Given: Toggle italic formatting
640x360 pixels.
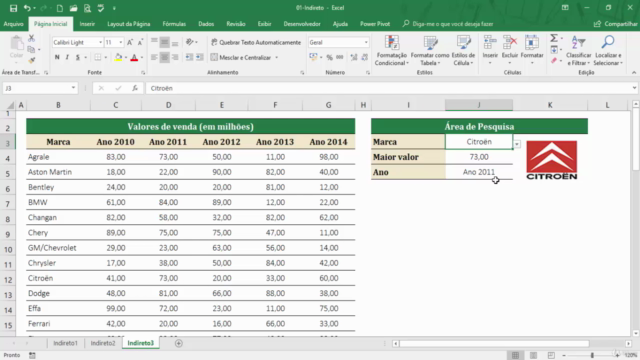Looking at the screenshot, I should point(67,58).
